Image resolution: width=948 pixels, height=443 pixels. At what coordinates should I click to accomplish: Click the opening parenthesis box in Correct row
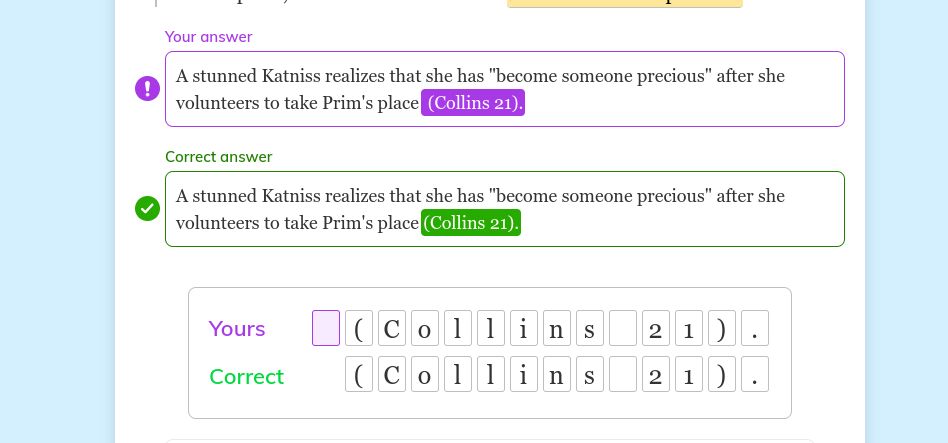tap(359, 374)
